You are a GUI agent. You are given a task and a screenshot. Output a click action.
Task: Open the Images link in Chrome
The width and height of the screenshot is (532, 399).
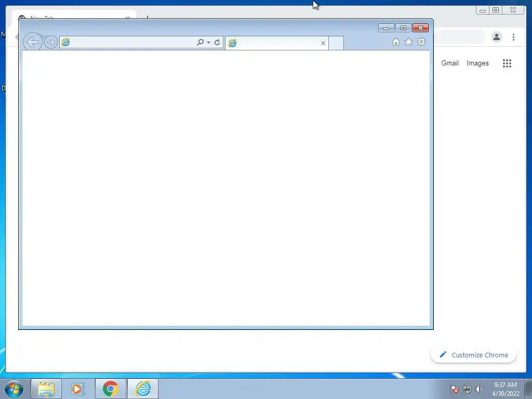(477, 63)
